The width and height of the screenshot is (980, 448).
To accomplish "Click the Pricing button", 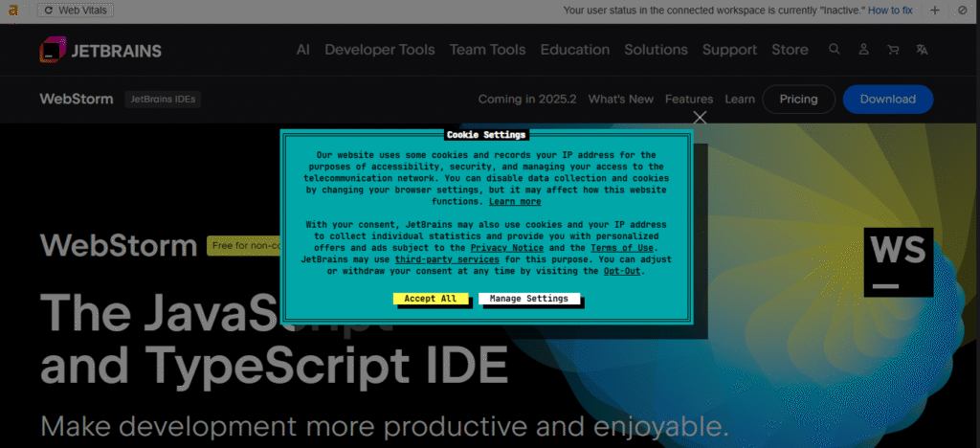I will 799,100.
